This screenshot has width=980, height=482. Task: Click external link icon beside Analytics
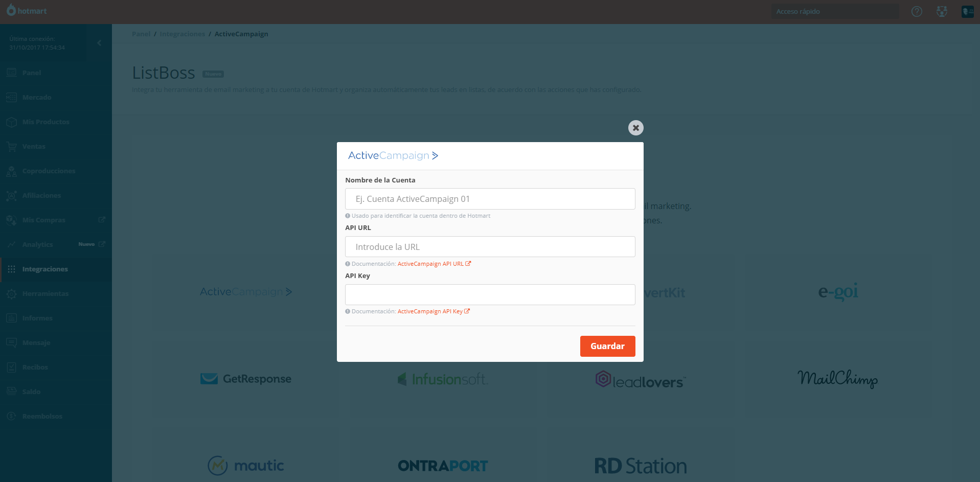(102, 244)
